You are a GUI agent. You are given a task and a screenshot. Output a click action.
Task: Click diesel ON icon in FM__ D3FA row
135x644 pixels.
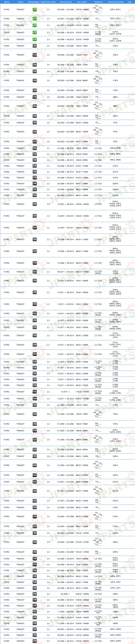point(35,65)
